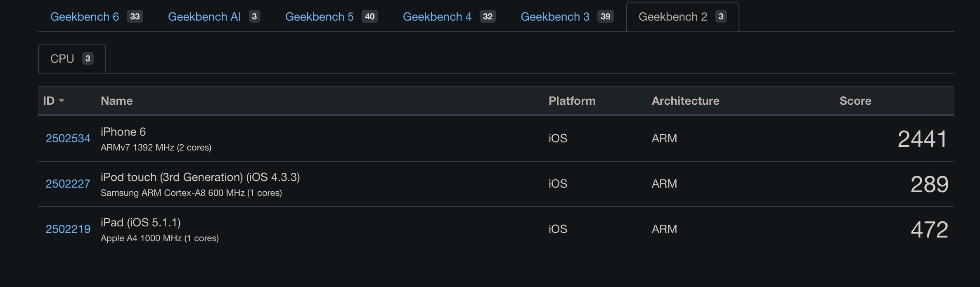This screenshot has height=287, width=980.
Task: Click the Name column header
Action: [x=117, y=101]
